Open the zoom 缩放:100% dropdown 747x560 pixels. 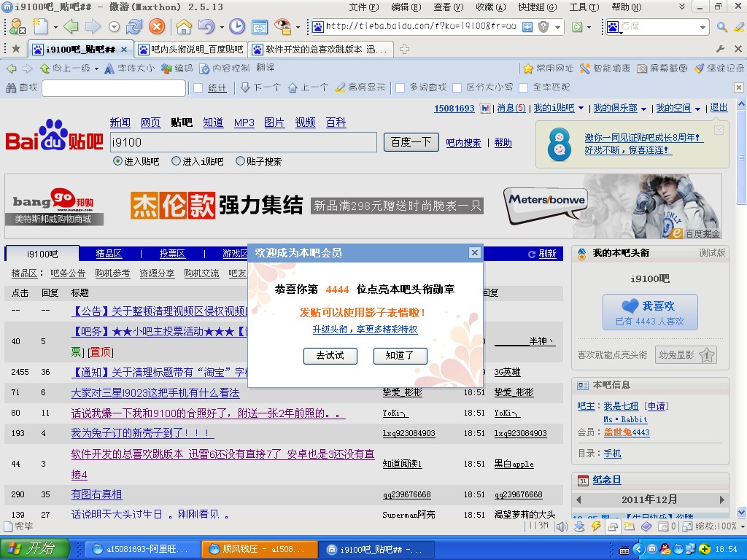tap(741, 526)
